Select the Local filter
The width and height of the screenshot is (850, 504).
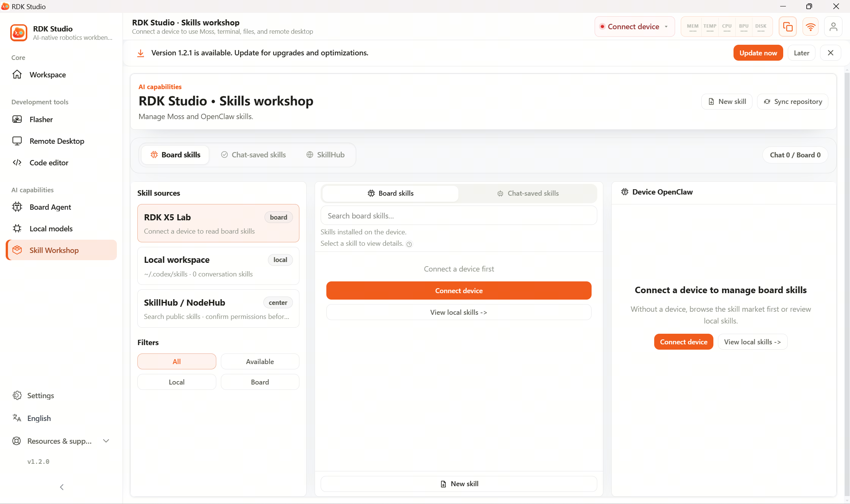click(x=177, y=382)
